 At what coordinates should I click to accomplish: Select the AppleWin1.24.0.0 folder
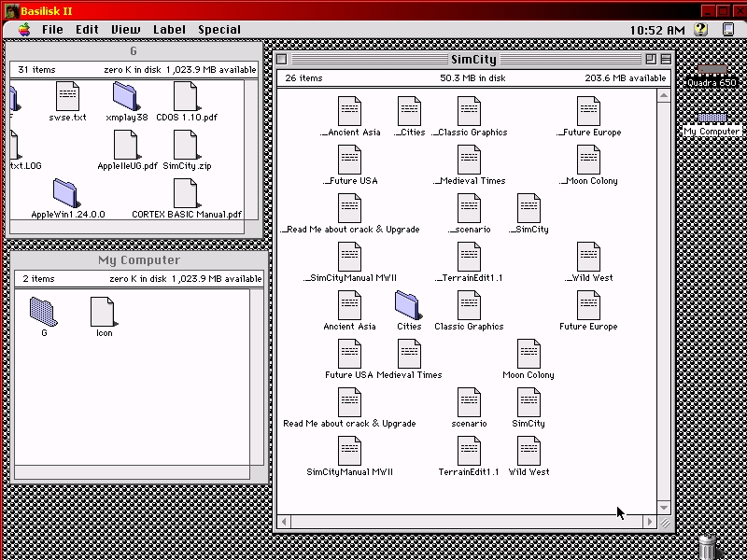coord(67,193)
